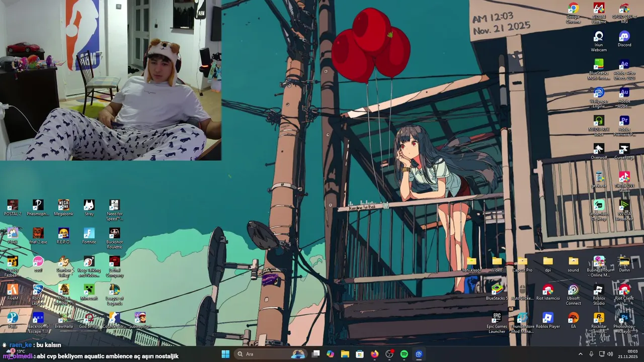Open Spotify from the taskbar

point(404,354)
